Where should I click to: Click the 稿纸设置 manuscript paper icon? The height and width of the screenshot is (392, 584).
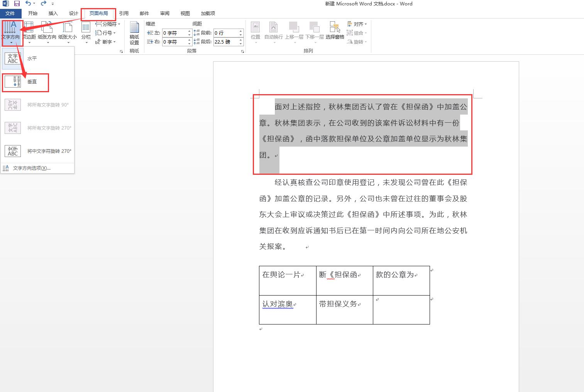pos(134,33)
